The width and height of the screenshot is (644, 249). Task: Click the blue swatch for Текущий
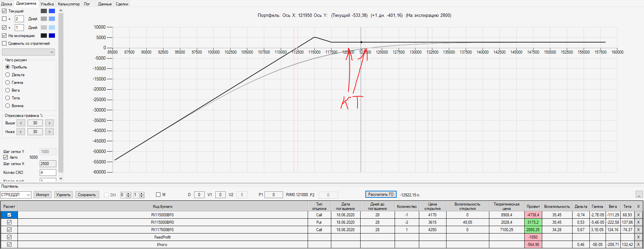coord(52,11)
